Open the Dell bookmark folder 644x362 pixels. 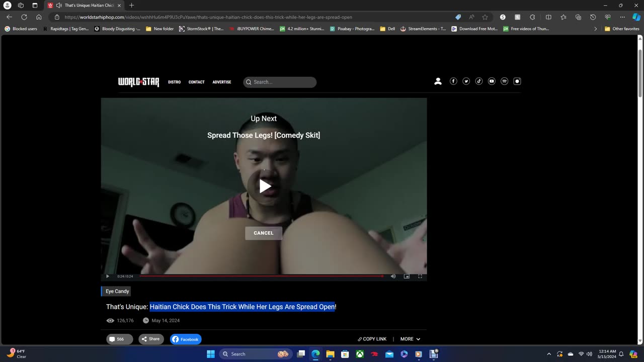tap(387, 29)
